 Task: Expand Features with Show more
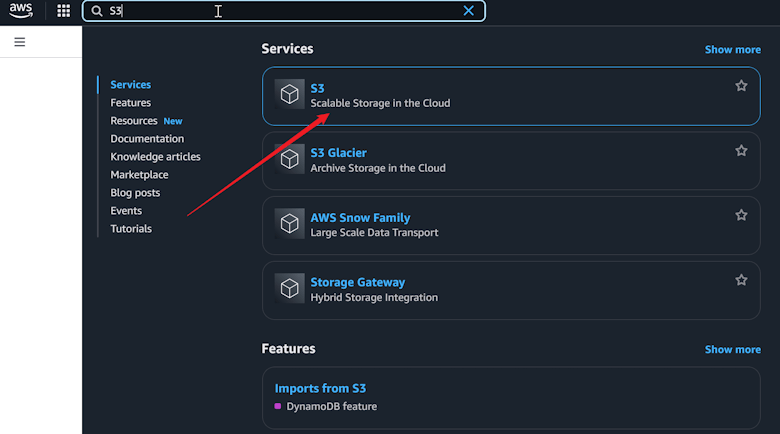coord(732,349)
